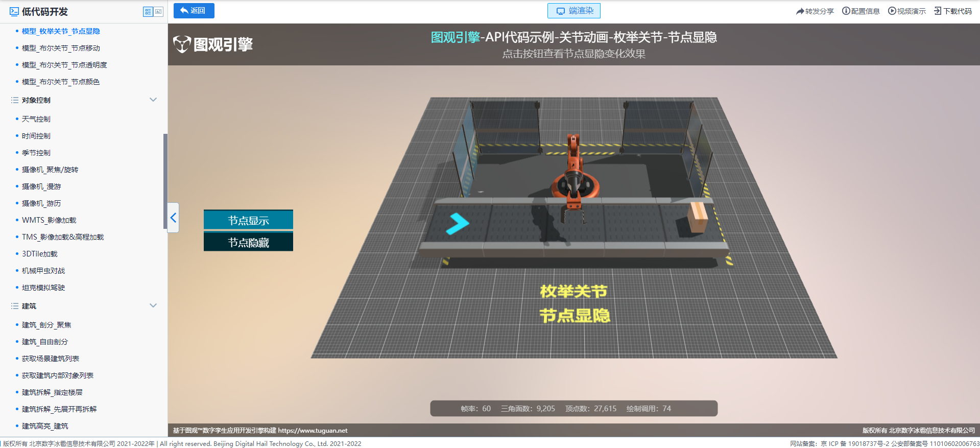Click the cyan arrow on conveyor

tap(457, 224)
